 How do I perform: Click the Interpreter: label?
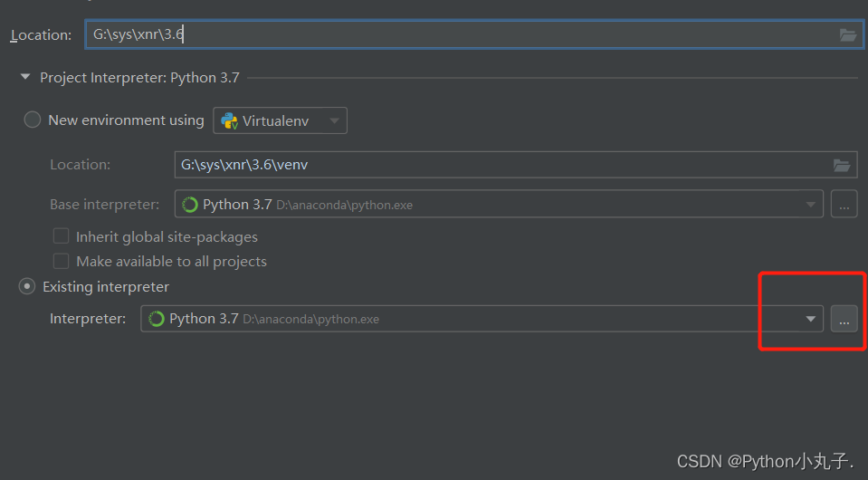88,319
